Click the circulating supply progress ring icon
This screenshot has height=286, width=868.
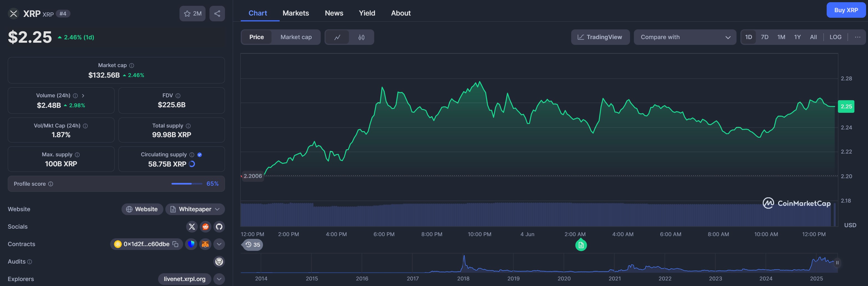click(x=192, y=164)
